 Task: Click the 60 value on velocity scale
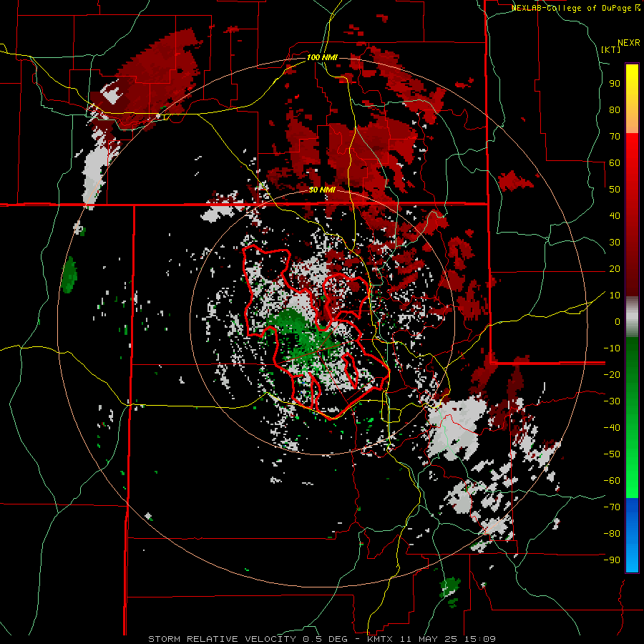[615, 162]
